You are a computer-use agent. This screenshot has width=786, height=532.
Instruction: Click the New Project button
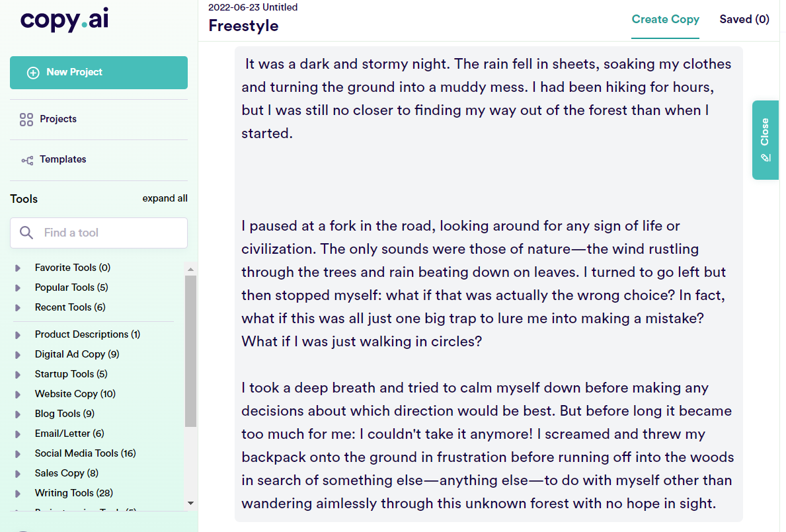[x=98, y=73]
